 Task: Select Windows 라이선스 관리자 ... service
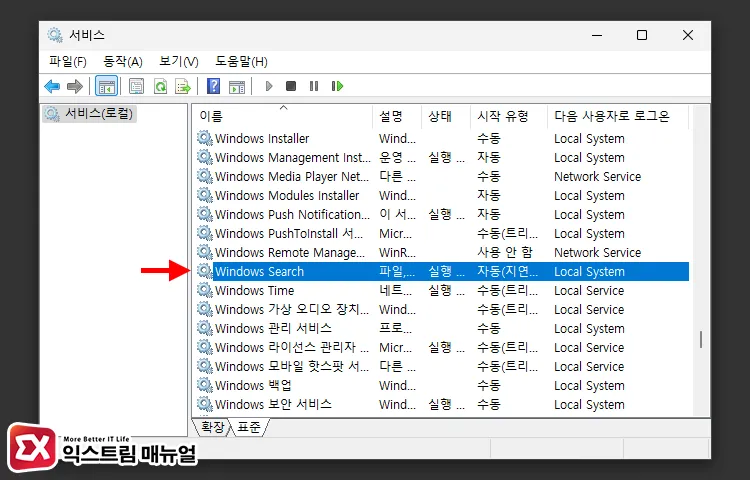[442, 347]
